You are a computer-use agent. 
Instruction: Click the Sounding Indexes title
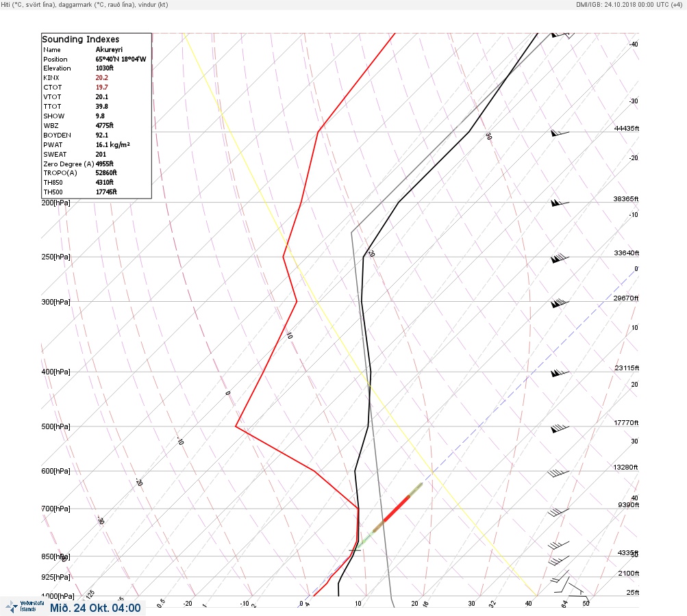tap(81, 39)
